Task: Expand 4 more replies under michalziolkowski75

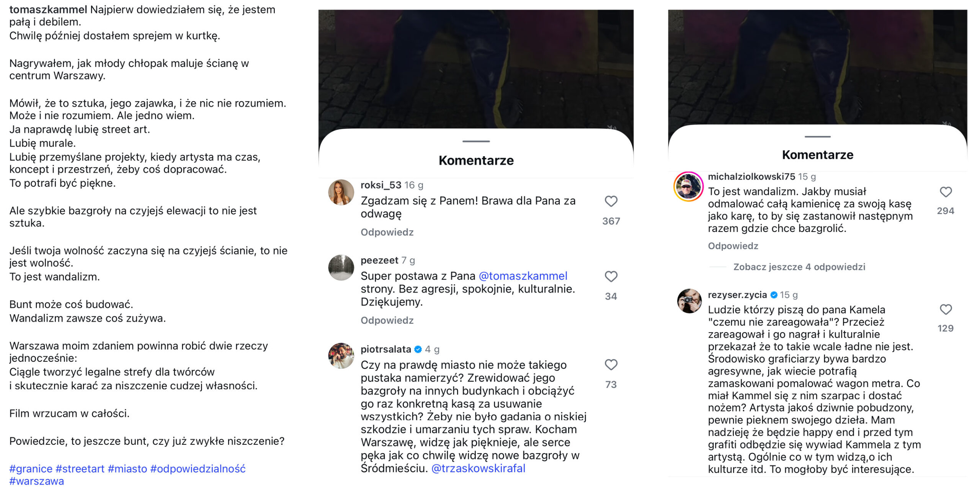Action: 799,267
